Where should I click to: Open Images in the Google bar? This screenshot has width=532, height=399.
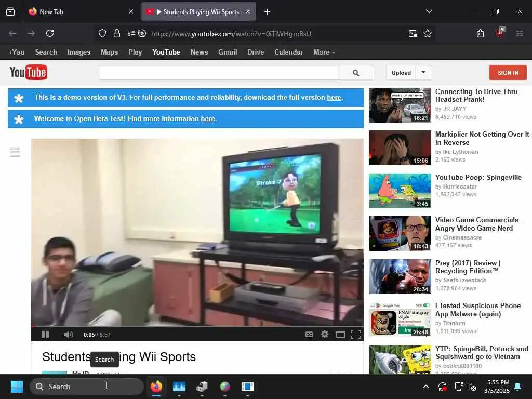click(79, 52)
